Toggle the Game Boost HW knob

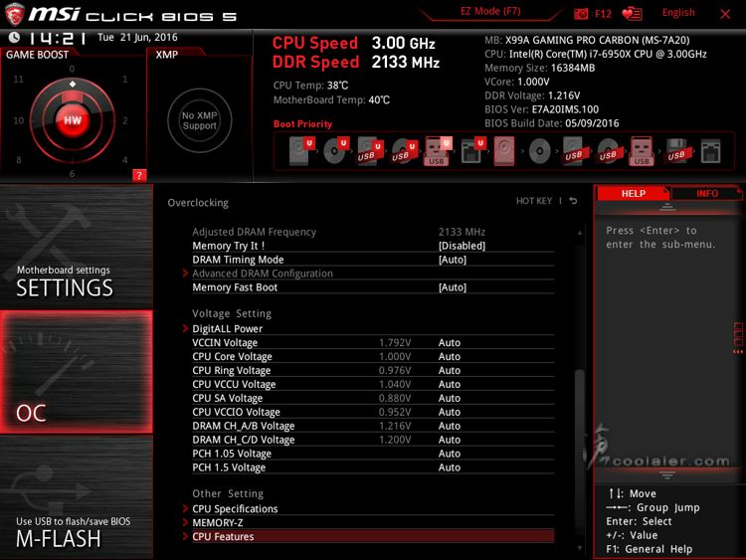[x=73, y=120]
